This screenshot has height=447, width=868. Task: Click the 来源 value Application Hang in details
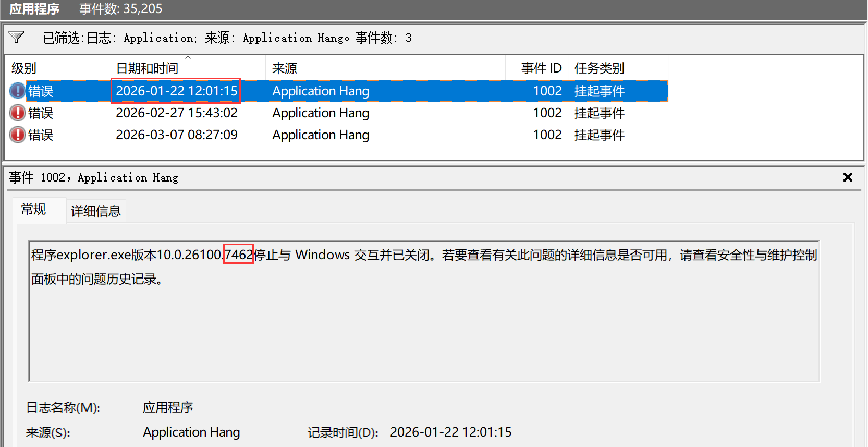[x=191, y=432]
